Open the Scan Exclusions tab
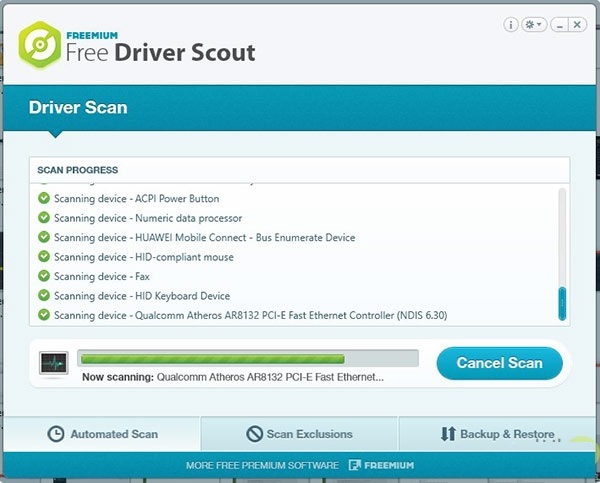Screen dimensions: 600x483 (x=300, y=434)
